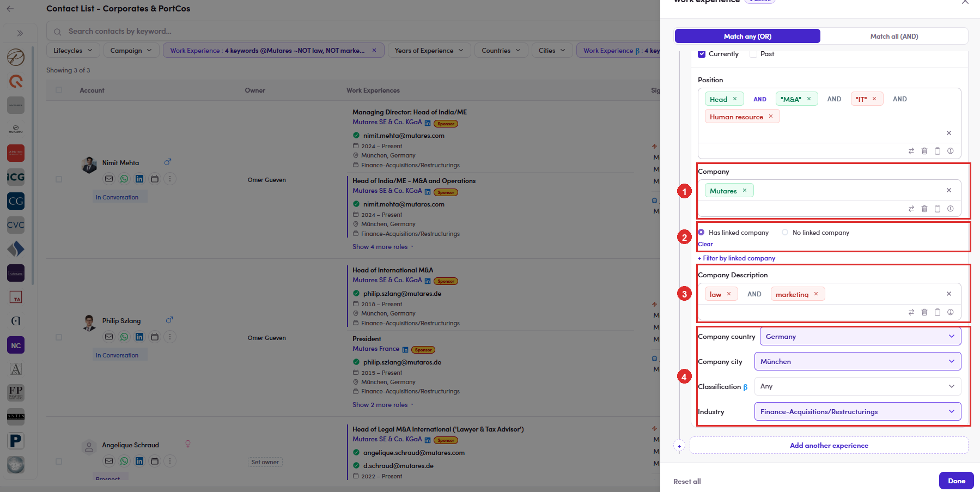Open Mutares France company link
Screen dimensions: 980x492
click(x=376, y=349)
